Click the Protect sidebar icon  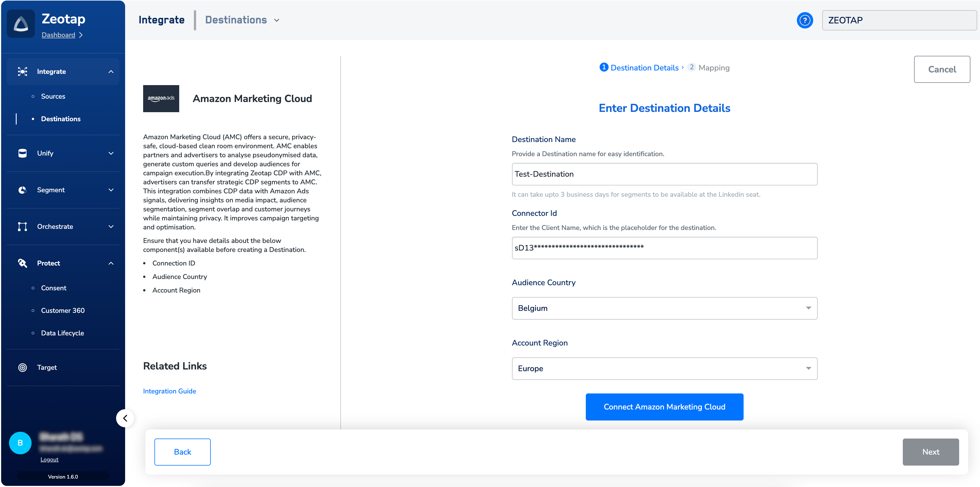[23, 263]
